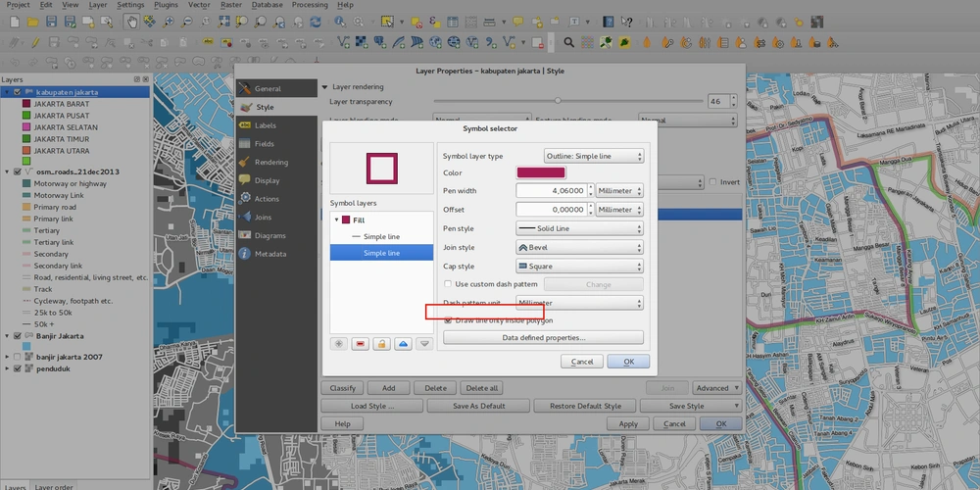Click the Add Vector Layer icon
This screenshot has height=490, width=980.
(x=342, y=42)
